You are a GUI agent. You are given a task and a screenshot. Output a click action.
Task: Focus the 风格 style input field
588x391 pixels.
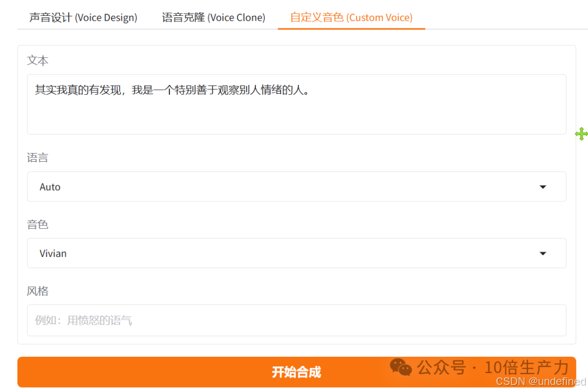[297, 320]
